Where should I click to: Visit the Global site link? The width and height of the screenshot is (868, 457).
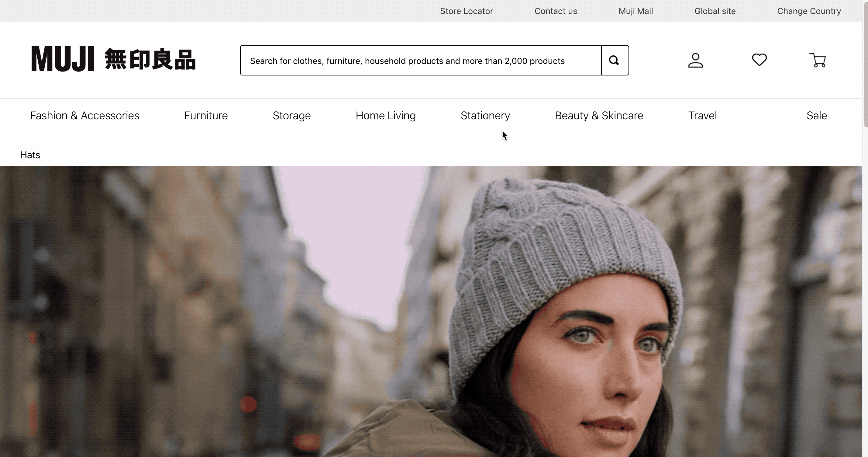715,11
